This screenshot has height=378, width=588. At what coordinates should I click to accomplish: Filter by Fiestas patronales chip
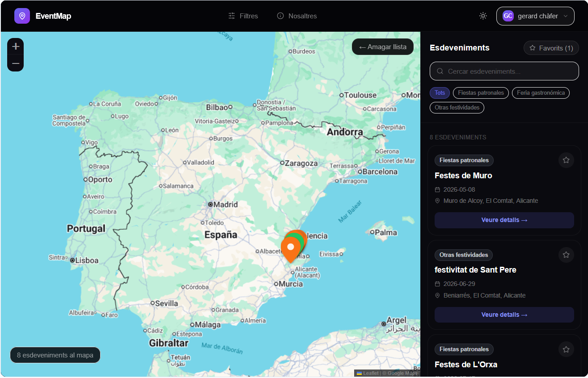481,93
